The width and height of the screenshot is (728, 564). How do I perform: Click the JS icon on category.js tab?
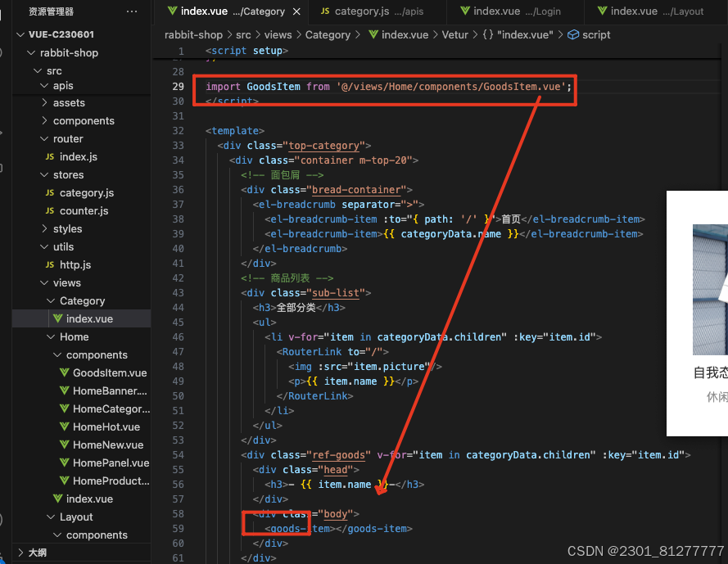point(325,11)
